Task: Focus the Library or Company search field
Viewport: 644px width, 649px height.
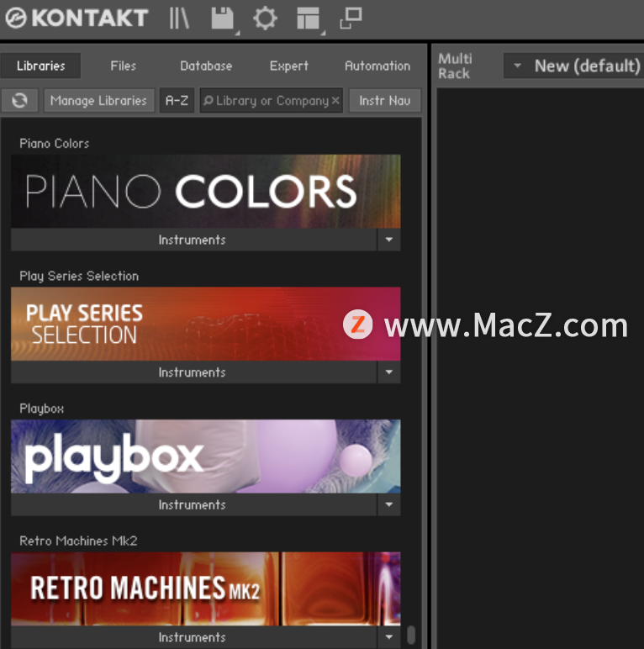Action: coord(272,101)
